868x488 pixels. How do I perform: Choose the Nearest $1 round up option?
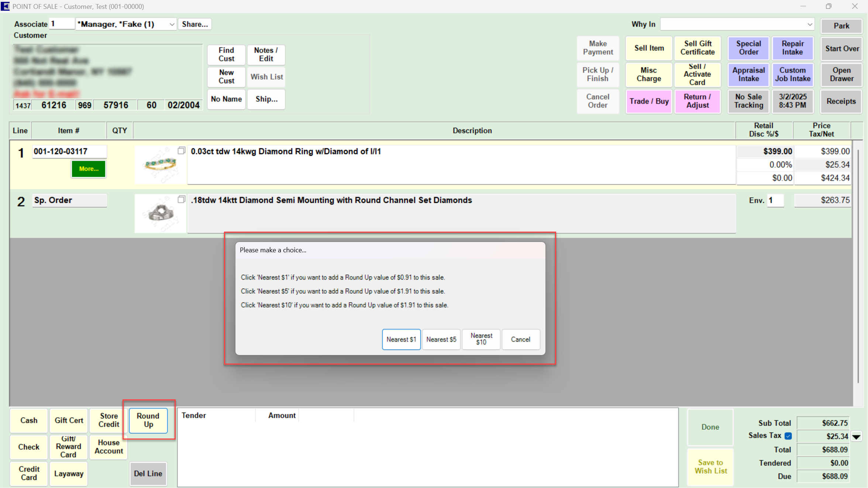(x=401, y=339)
